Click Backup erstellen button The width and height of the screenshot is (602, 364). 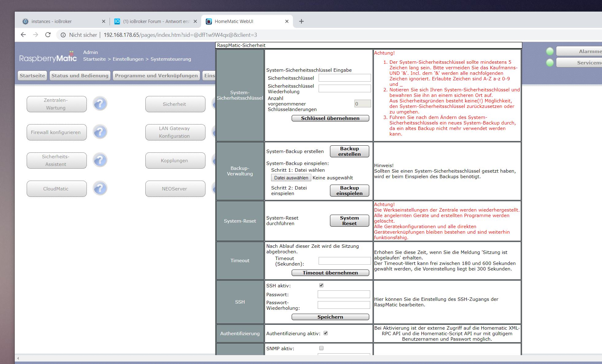[x=349, y=151]
